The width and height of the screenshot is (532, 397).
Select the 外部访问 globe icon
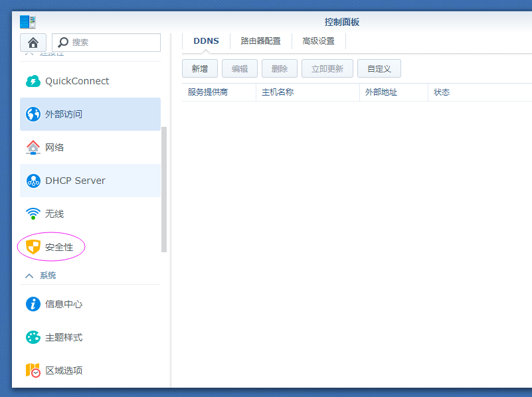[33, 114]
